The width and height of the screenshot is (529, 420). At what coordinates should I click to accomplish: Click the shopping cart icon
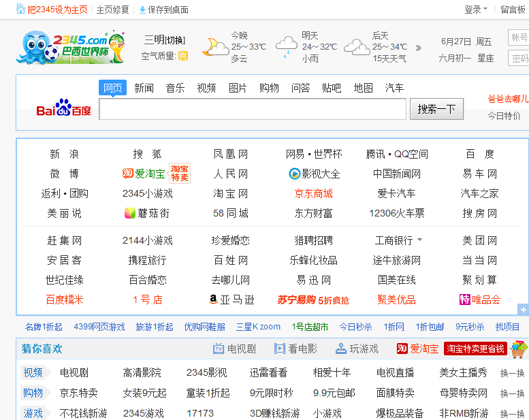[x=519, y=349]
